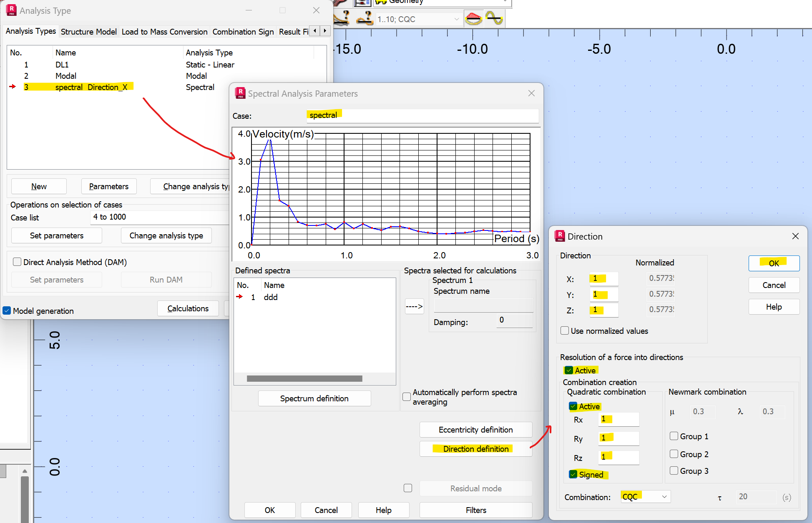Open the Combination CQC dropdown

(664, 496)
